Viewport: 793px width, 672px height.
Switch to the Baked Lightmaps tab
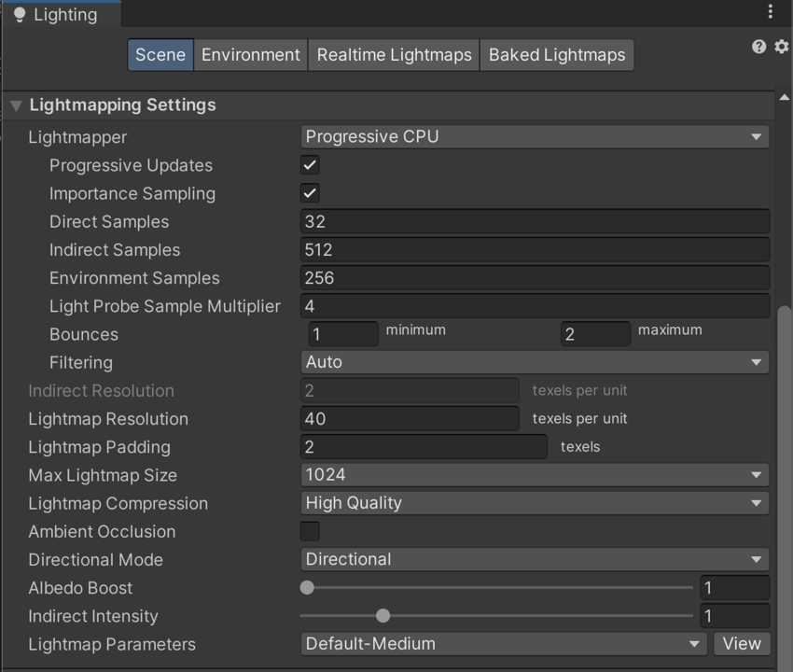[x=557, y=55]
